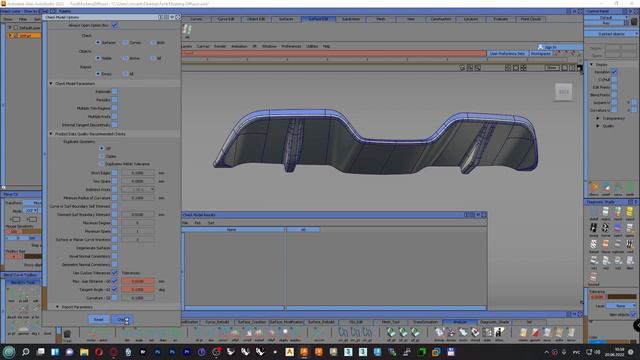Toggle the Curvature G2 checkbox
The height and width of the screenshot is (360, 640).
[x=114, y=298]
